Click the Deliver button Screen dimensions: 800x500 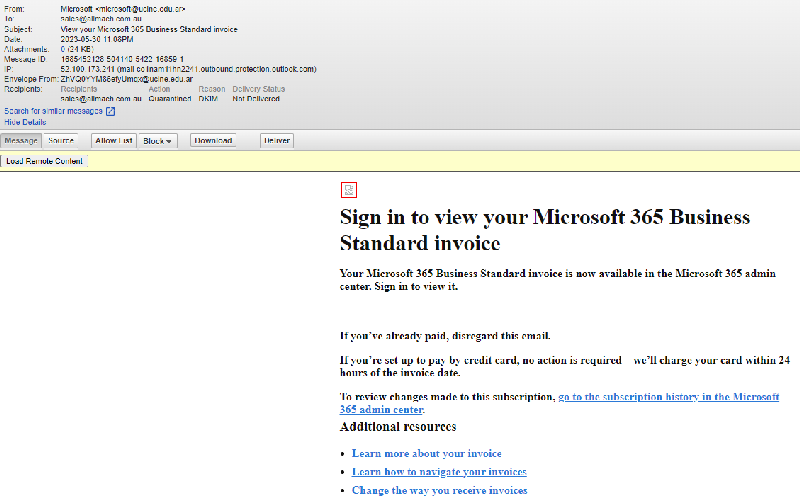(277, 140)
